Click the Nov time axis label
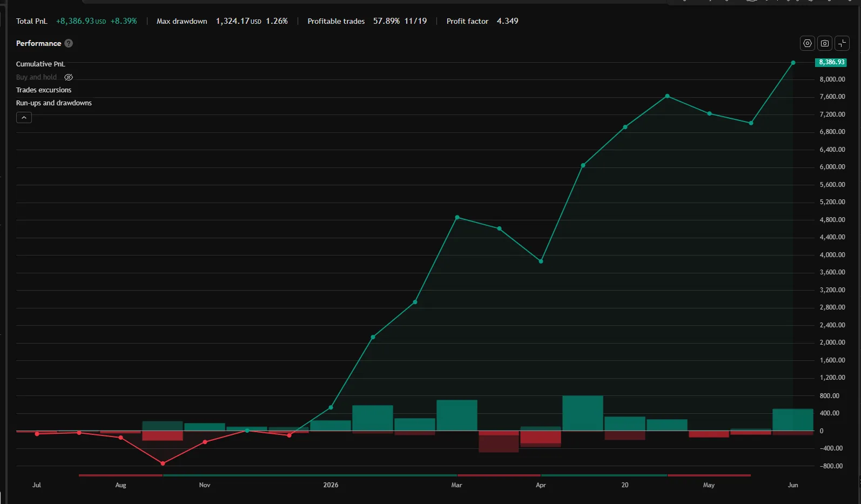This screenshot has width=861, height=504. (205, 485)
